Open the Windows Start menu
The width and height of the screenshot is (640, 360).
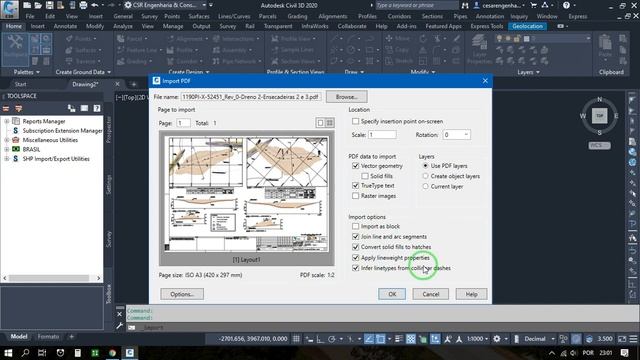[x=8, y=353]
